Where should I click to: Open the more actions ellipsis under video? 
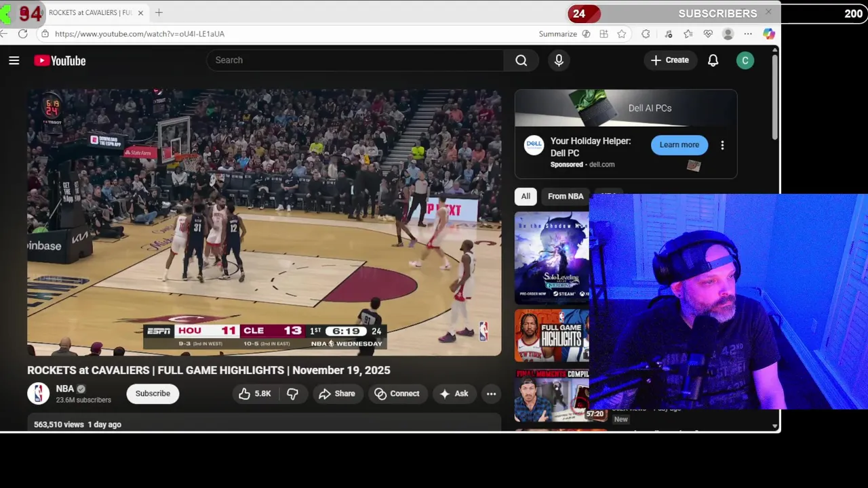(x=491, y=394)
